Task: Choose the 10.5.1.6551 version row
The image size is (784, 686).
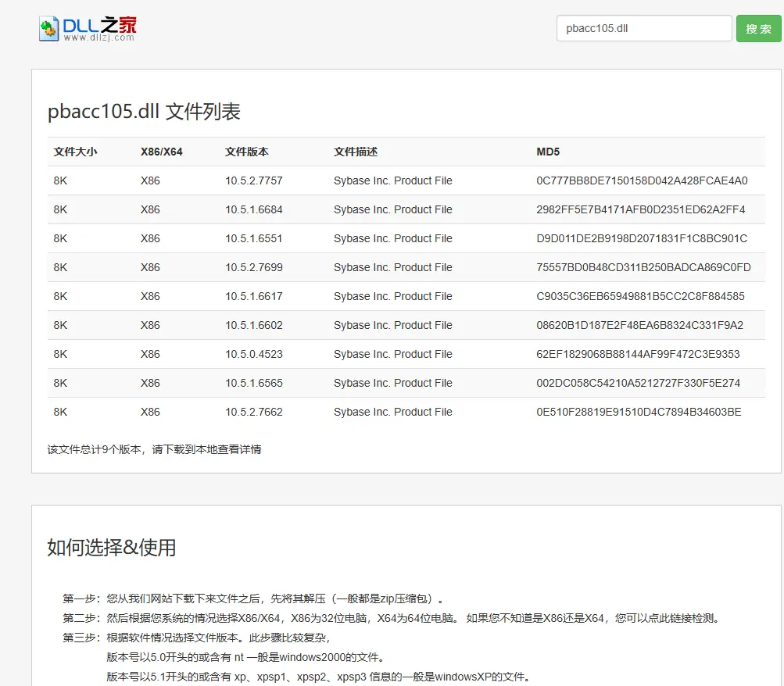Action: click(x=253, y=238)
